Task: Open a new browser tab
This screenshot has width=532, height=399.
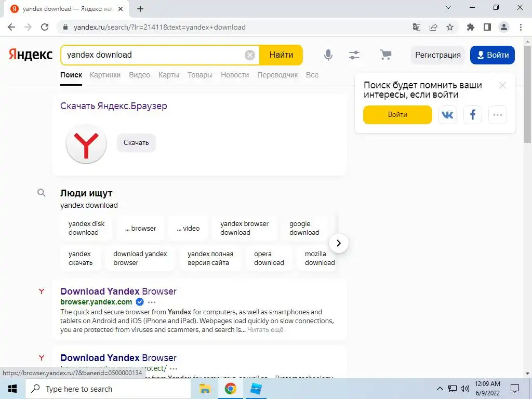Action: pyautogui.click(x=140, y=9)
